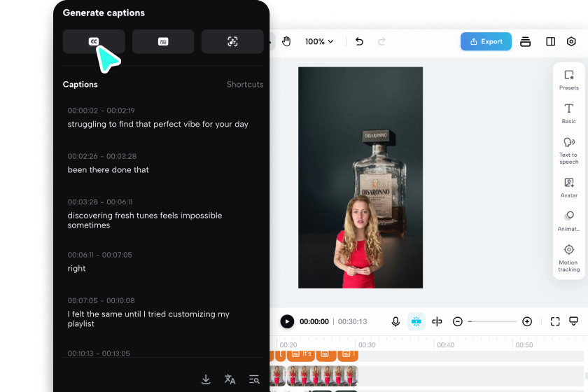
Task: Enter fullscreen preview mode
Action: click(x=555, y=321)
